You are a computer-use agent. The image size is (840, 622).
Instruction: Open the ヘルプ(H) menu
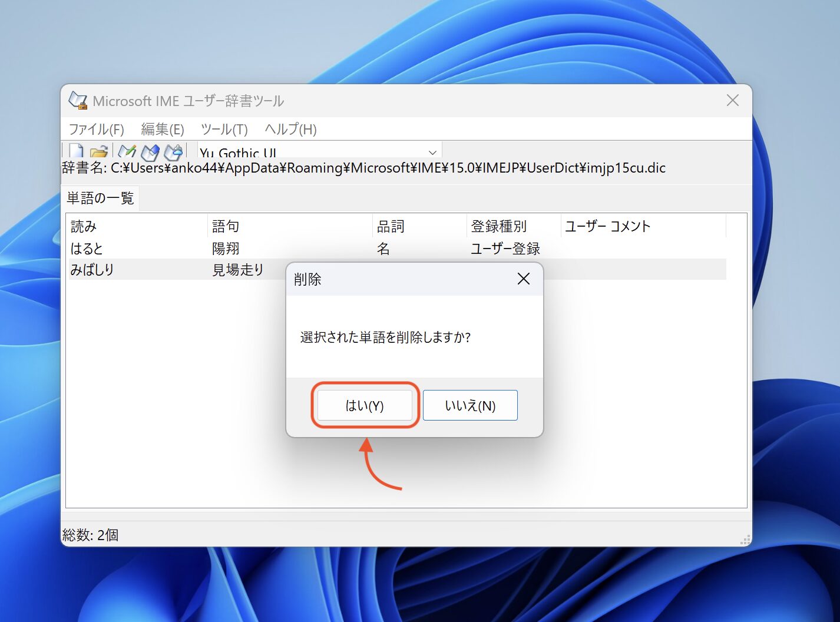pos(291,129)
